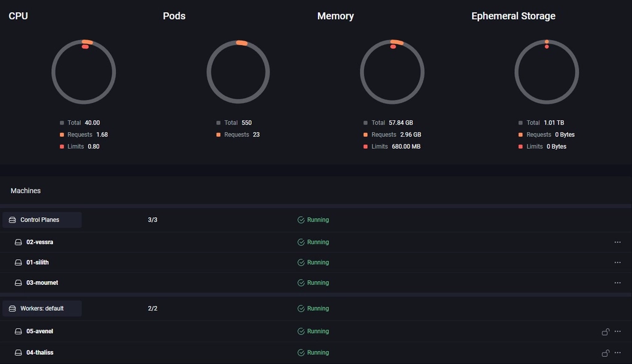632x364 pixels.
Task: Collapse the Control Planes group
Action: tap(41, 220)
